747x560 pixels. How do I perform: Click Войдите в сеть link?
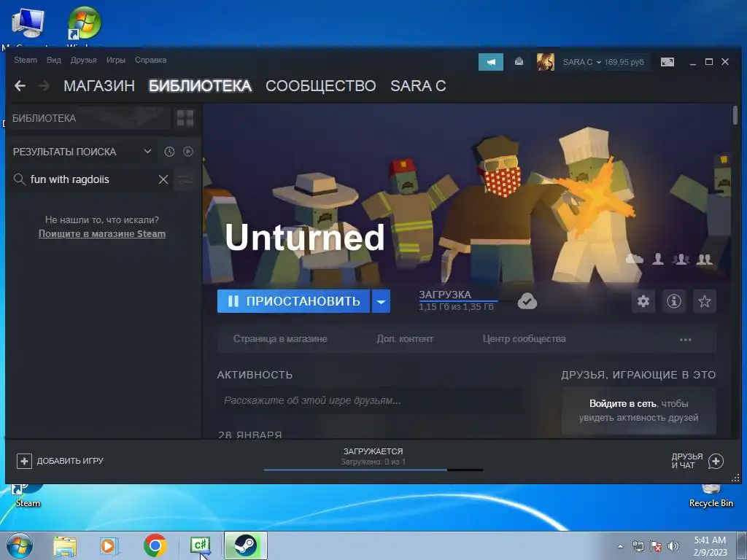[x=623, y=403]
